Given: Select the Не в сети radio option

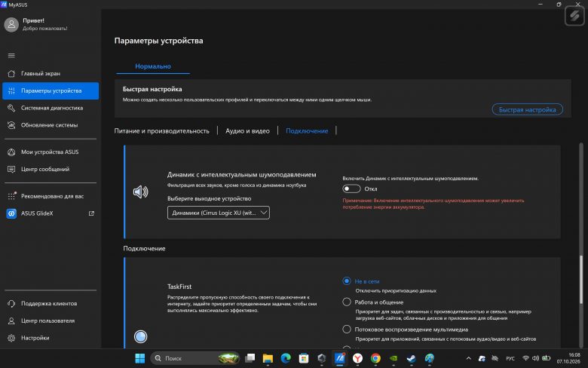Looking at the screenshot, I should 347,281.
